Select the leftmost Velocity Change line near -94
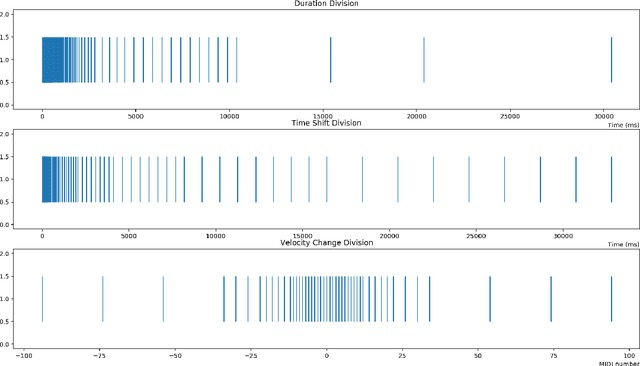This screenshot has width=640, height=366. coord(42,299)
